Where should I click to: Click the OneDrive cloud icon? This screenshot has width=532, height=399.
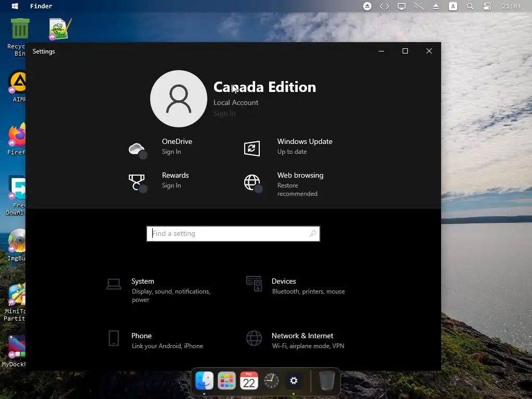(137, 150)
